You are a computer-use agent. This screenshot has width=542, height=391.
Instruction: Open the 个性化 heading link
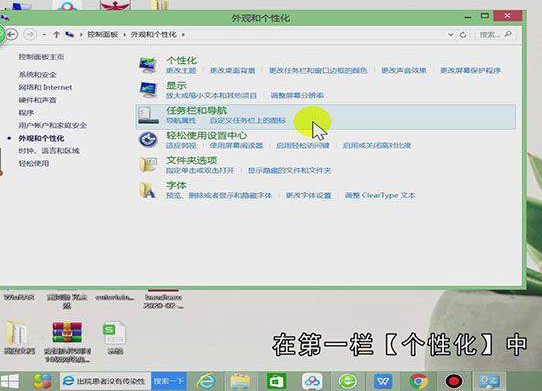click(181, 60)
